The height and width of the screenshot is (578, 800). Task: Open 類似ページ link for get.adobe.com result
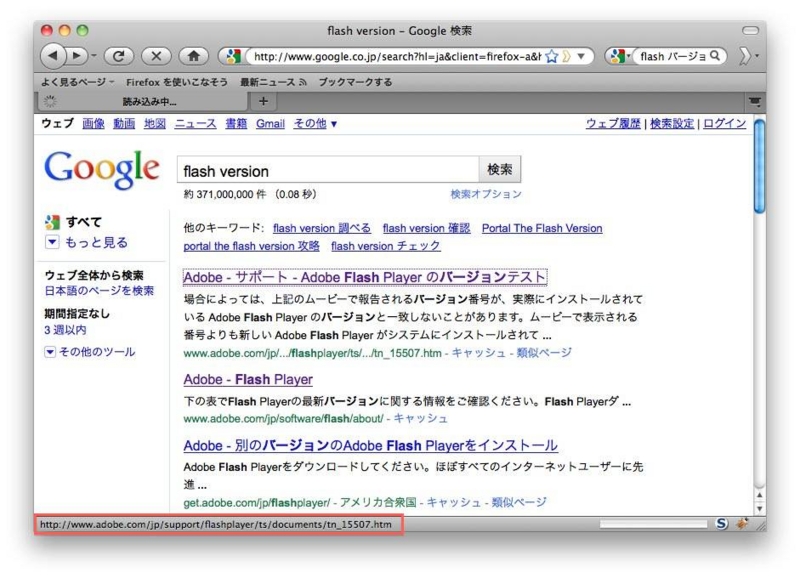tap(518, 502)
